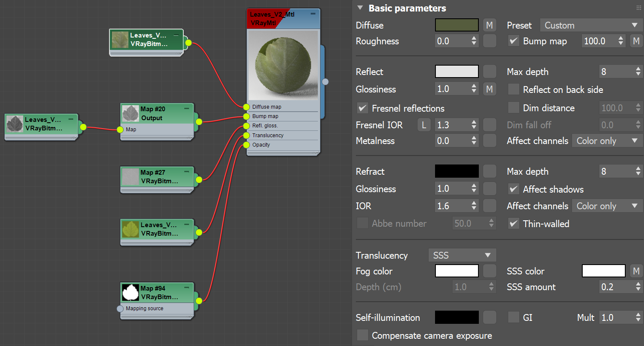Click the M button next to Reflect Glossiness
Image resolution: width=644 pixels, height=346 pixels.
pos(489,89)
